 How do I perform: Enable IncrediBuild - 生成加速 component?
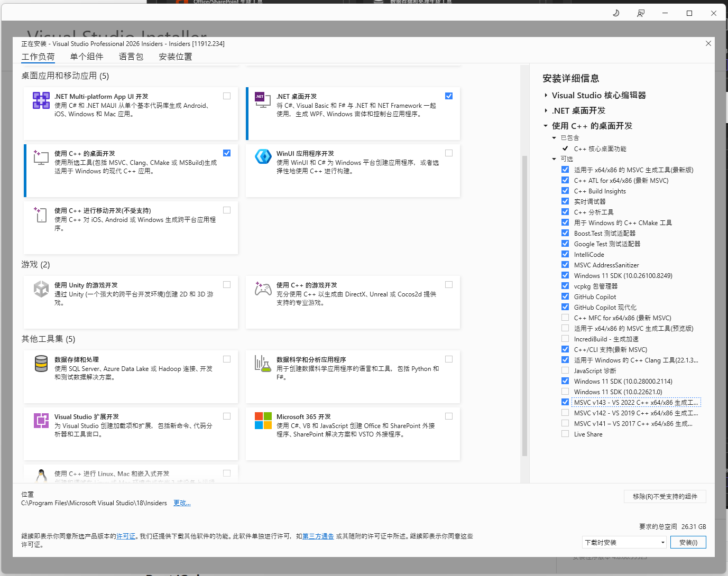[565, 339]
